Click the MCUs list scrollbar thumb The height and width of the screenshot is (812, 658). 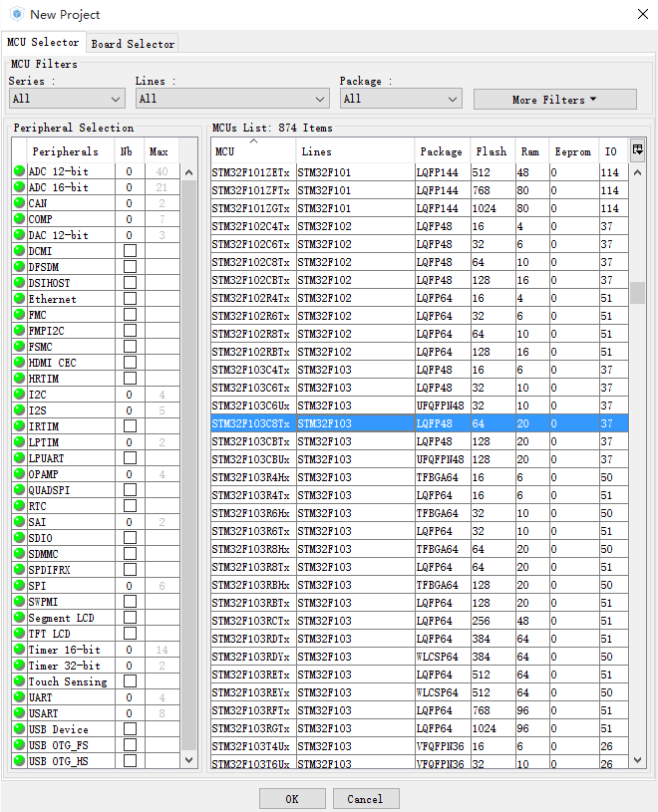[637, 293]
